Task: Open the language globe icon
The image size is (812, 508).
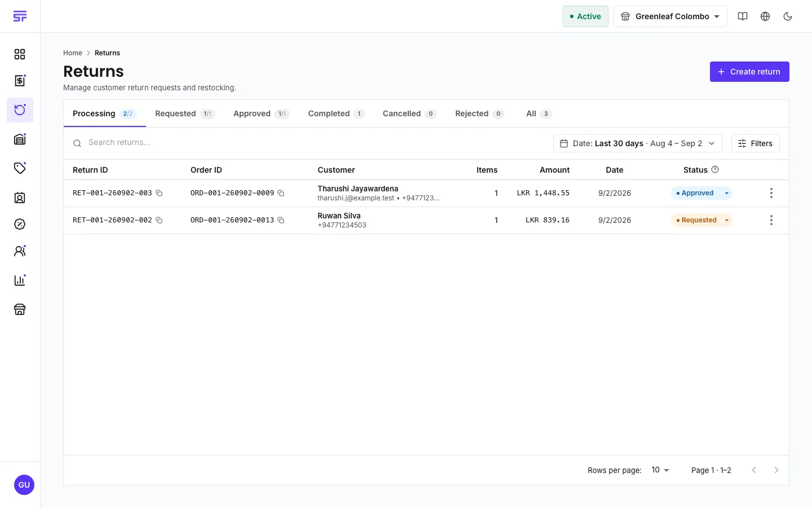Action: tap(765, 16)
